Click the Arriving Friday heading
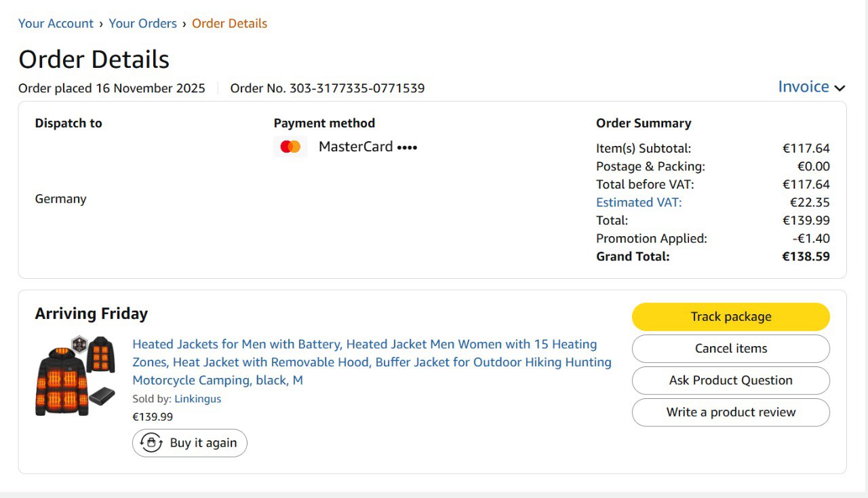Viewport: 868px width, 498px height. 92,313
